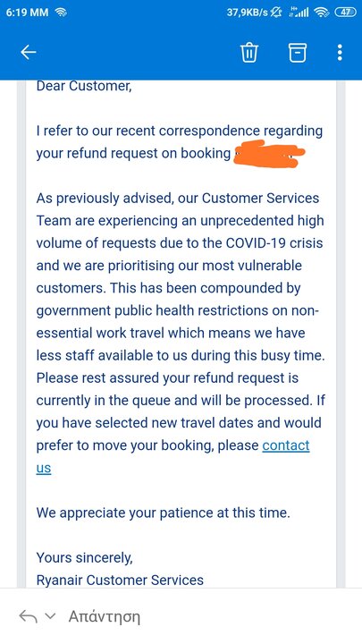Viewport: 362px width, 644px height.
Task: Tap the mobile signal strength bars
Action: (x=299, y=12)
